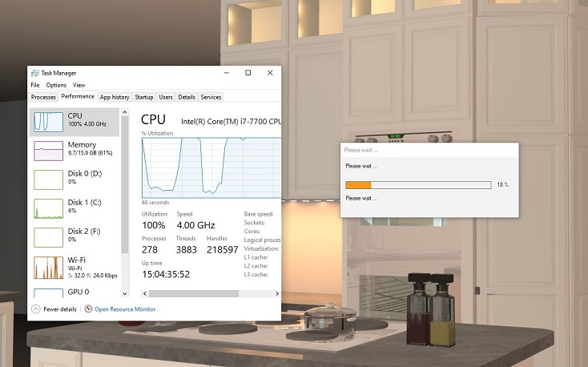Select the Disk 1 (C:) graph thumbnail
The width and height of the screenshot is (588, 367).
[48, 208]
